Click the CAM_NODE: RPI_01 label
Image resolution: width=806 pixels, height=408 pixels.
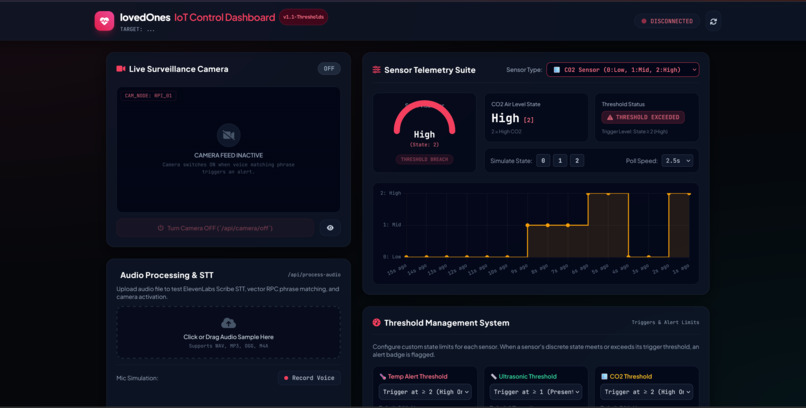click(x=148, y=96)
